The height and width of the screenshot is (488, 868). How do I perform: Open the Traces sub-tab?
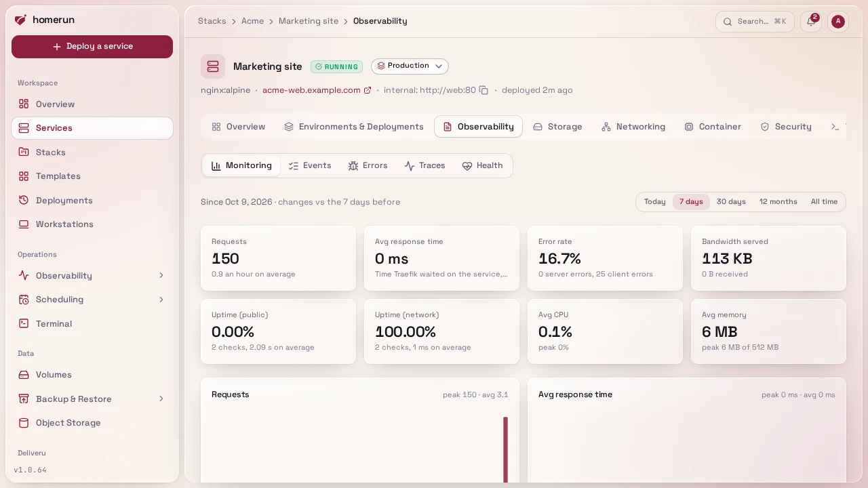pos(425,166)
